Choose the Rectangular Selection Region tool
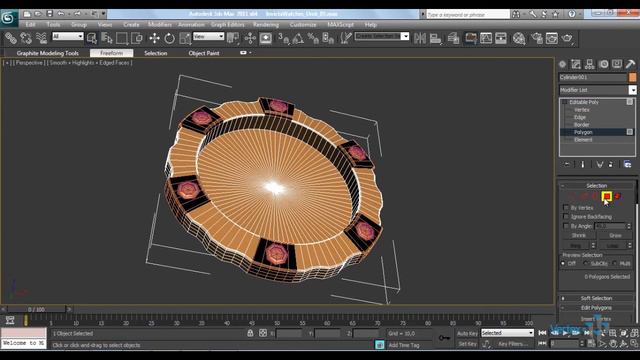 (122, 38)
